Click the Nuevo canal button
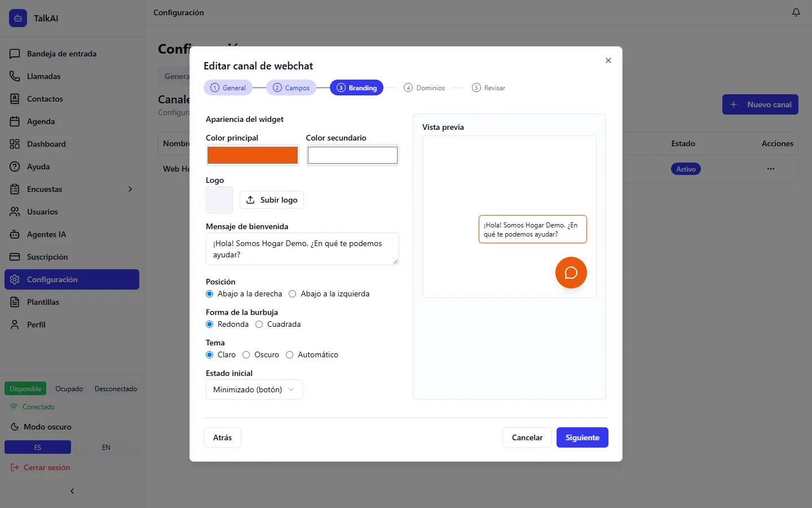The height and width of the screenshot is (508, 812). point(760,104)
